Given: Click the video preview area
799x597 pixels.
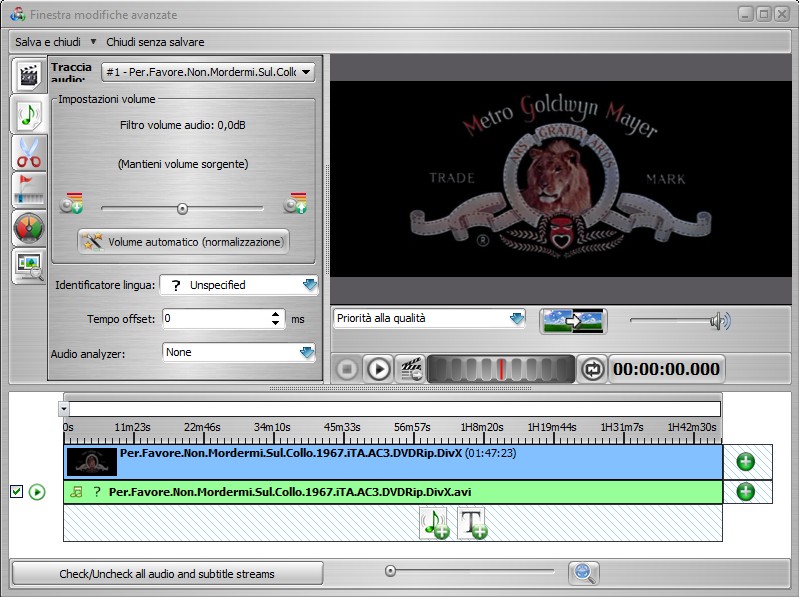Looking at the screenshot, I should coord(561,179).
